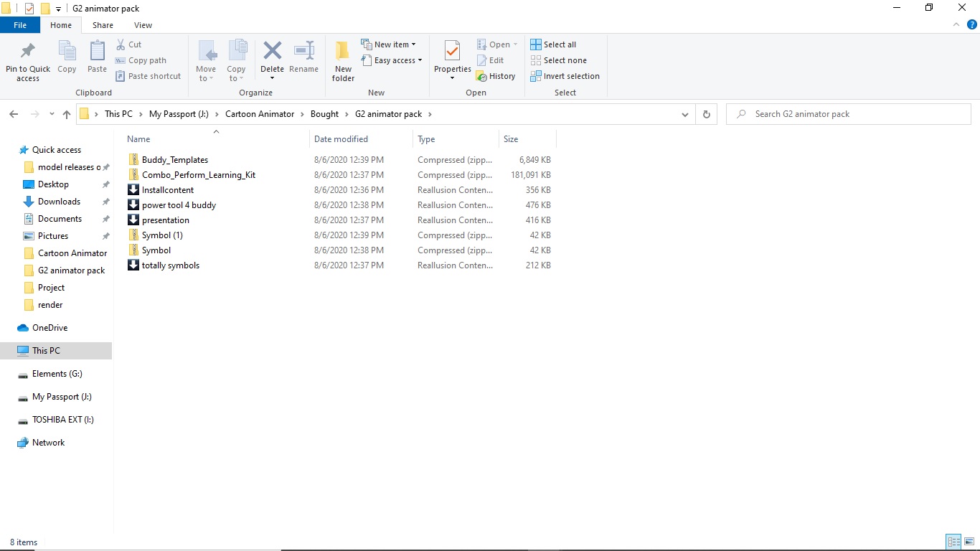Viewport: 980px width, 551px height.
Task: Click Invert selection
Action: coord(565,76)
